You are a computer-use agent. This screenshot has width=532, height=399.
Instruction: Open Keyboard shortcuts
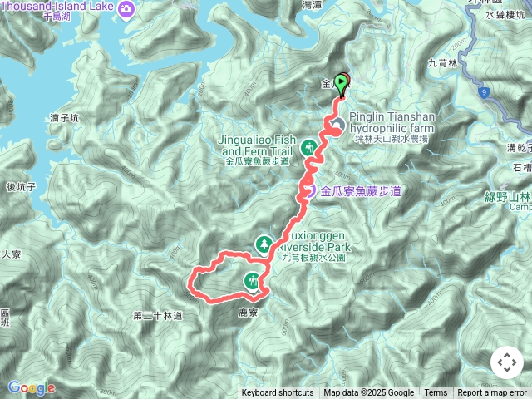click(x=278, y=393)
